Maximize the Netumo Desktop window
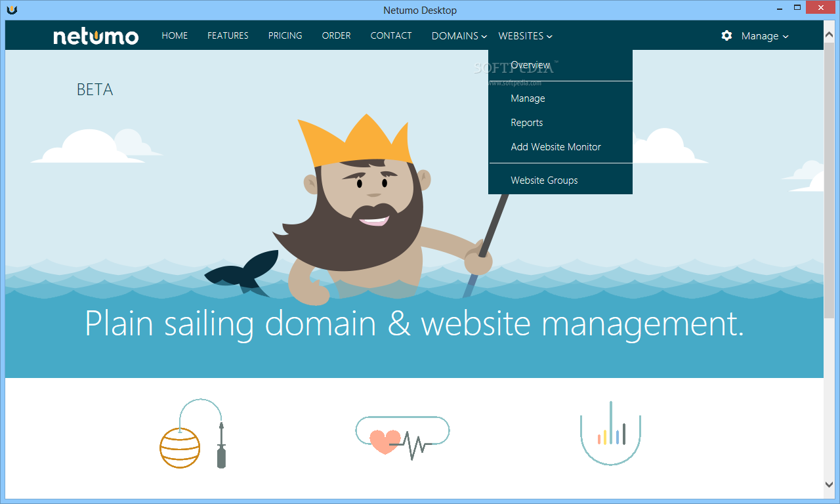The image size is (840, 504). [x=797, y=8]
